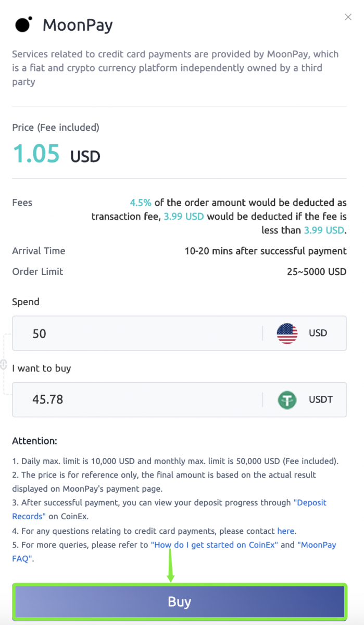Click the 1.05 USD price display
The width and height of the screenshot is (364, 625).
[52, 155]
